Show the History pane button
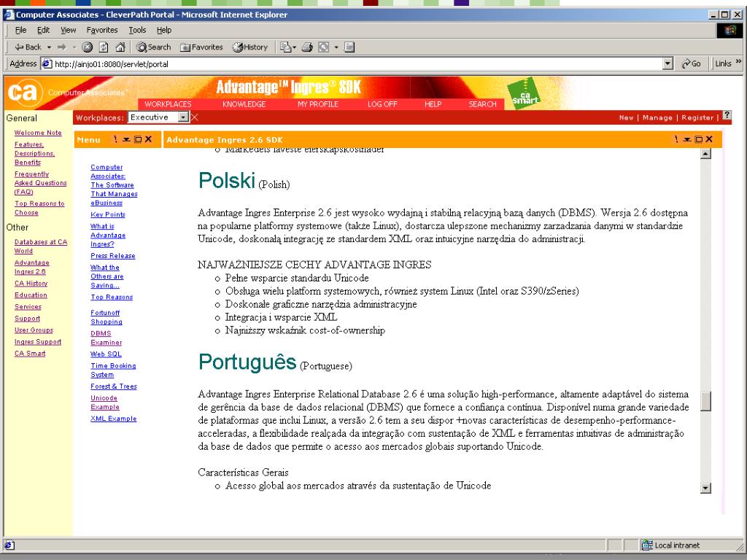747x560 pixels. pos(250,47)
